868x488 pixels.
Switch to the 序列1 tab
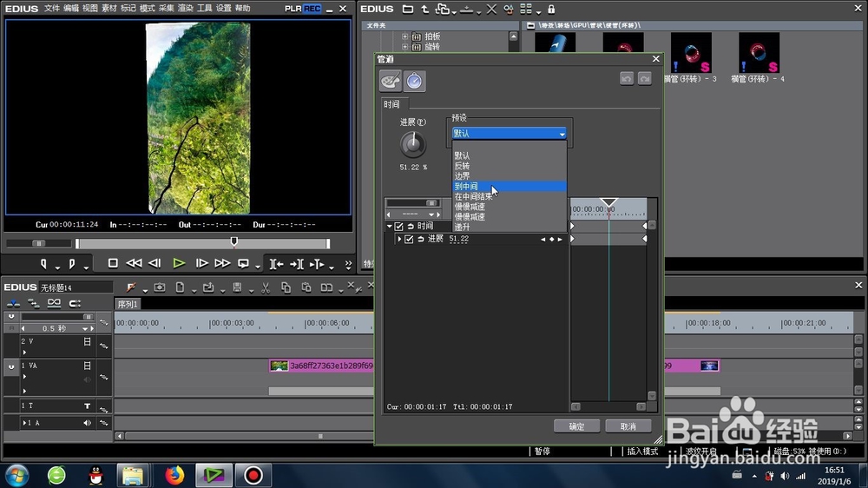pos(128,304)
